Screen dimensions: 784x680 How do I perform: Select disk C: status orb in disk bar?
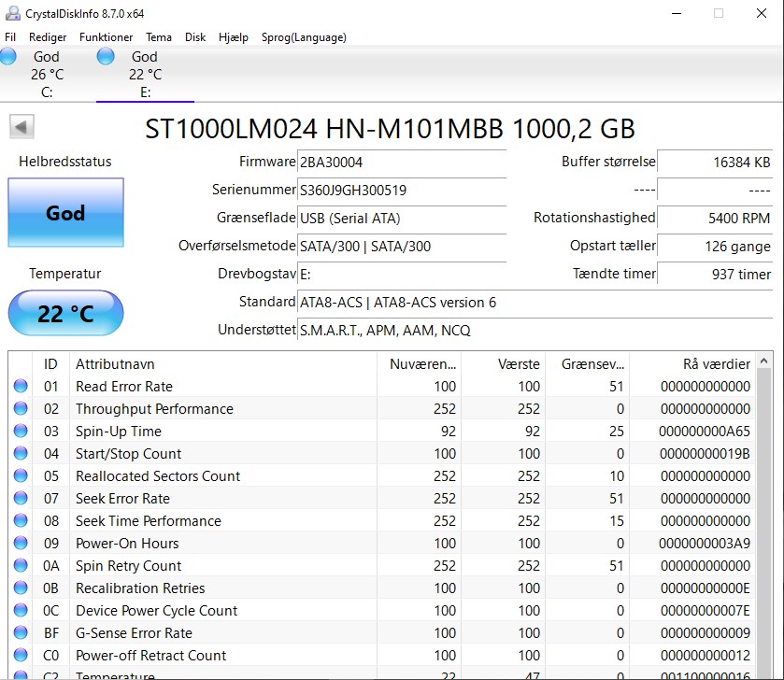tap(7, 56)
